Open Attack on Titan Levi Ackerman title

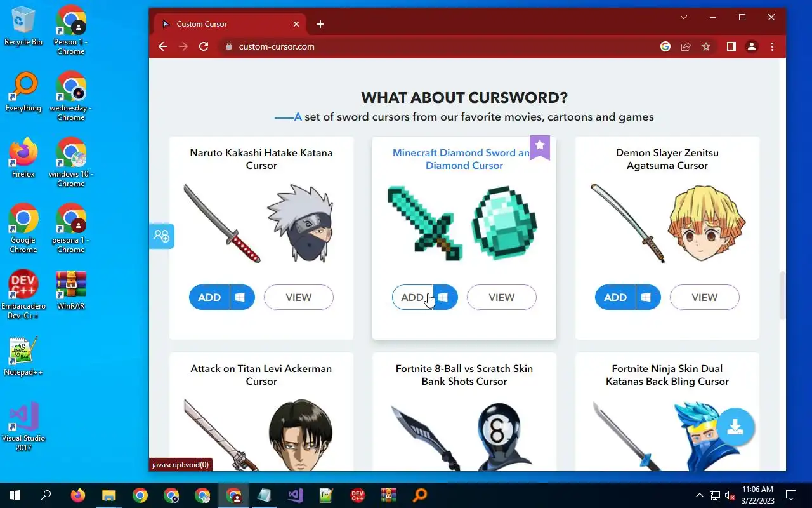261,375
